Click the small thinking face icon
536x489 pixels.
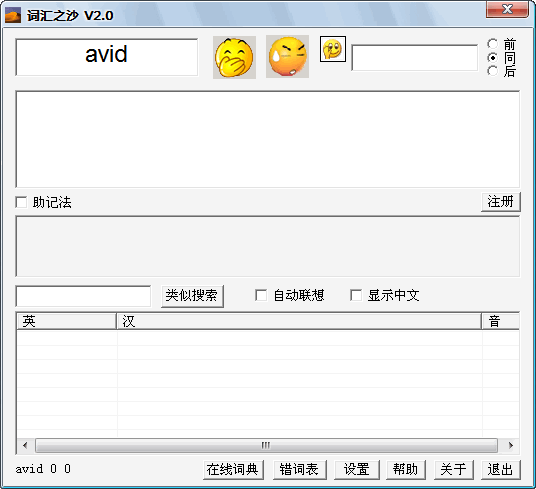point(333,49)
